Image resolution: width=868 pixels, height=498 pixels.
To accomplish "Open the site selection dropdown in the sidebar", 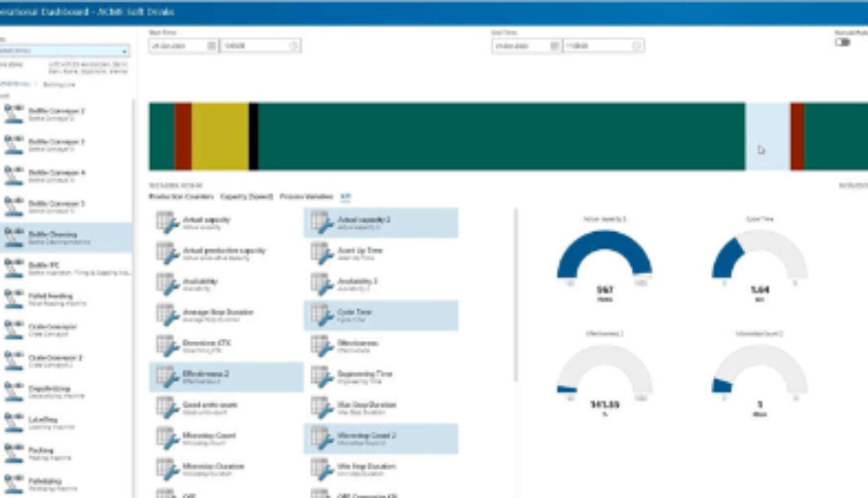I will [x=64, y=51].
